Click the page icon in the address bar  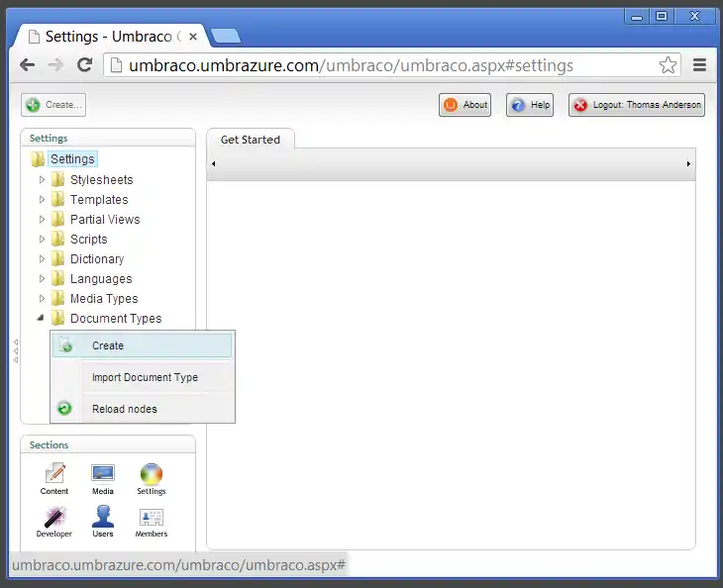point(116,65)
